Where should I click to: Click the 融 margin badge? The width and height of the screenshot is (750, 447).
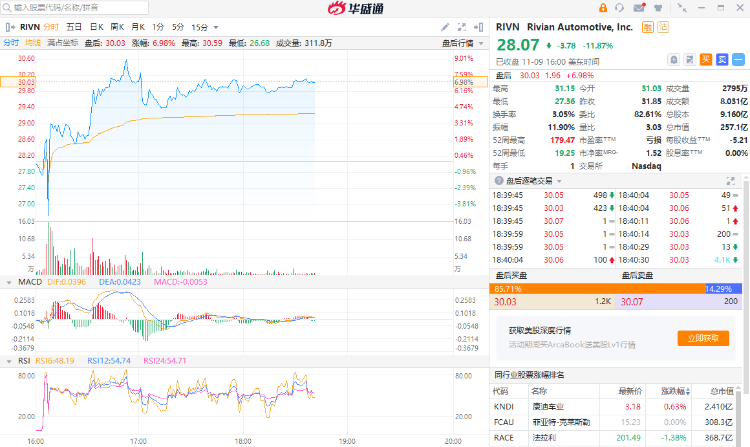tap(648, 27)
